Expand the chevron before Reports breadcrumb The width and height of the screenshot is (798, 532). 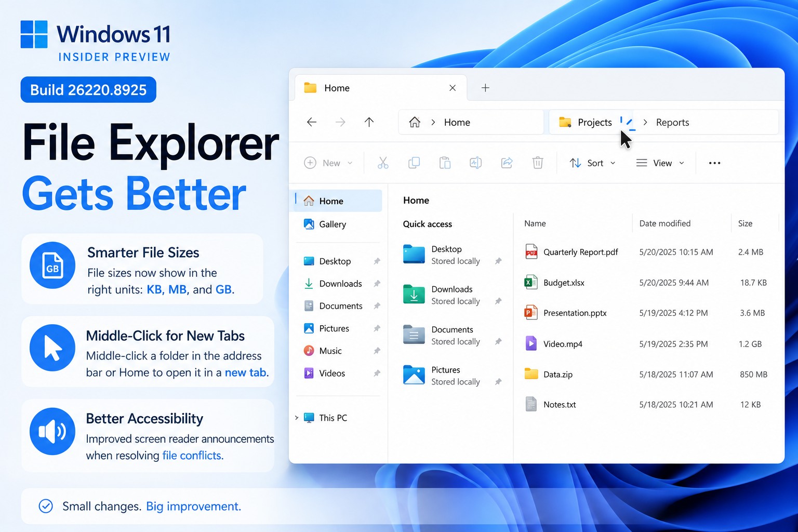point(645,122)
